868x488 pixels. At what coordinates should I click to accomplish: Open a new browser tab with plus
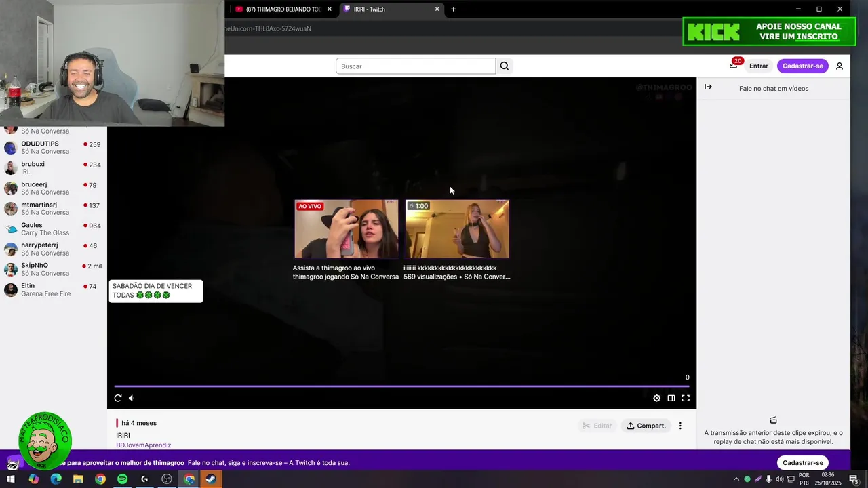453,9
